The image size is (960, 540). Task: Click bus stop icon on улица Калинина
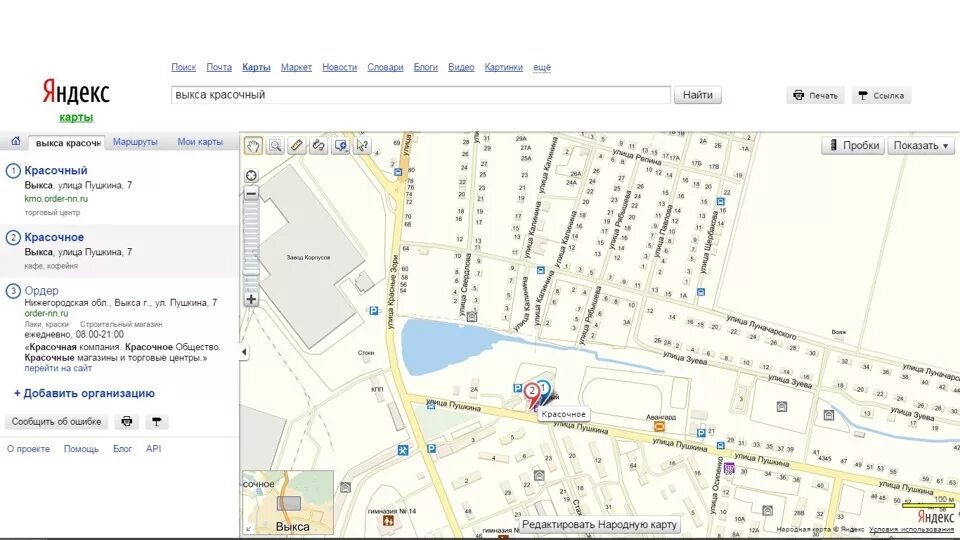tap(541, 270)
